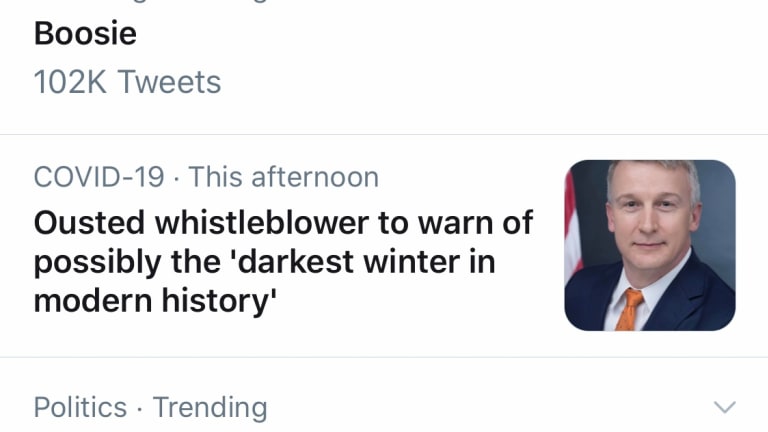
Task: Click the word 'Trending' in the Politics row
Action: 210,407
